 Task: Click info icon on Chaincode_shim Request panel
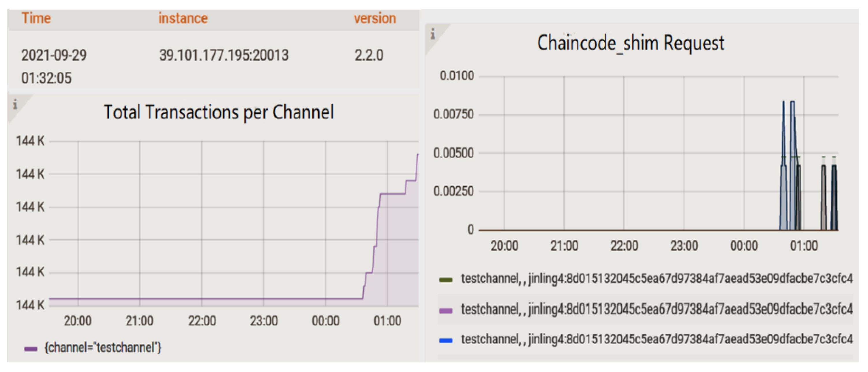pos(433,34)
